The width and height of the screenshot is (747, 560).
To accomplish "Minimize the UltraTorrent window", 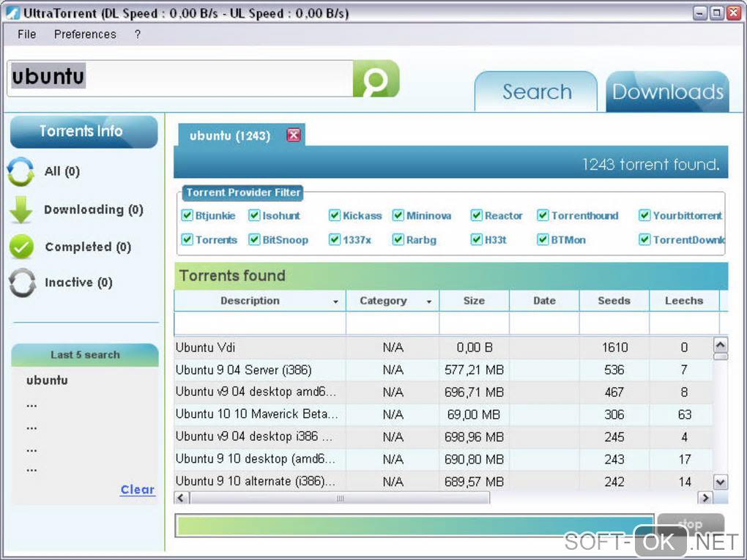I will click(699, 13).
